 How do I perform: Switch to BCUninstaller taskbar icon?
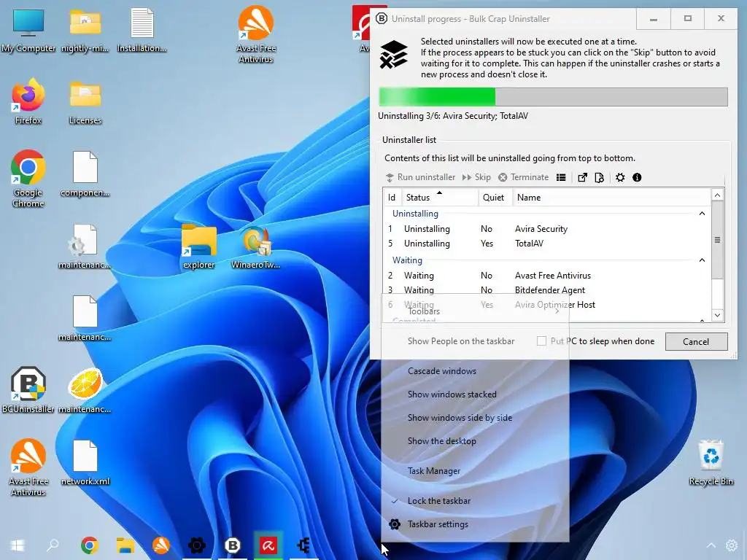(x=233, y=545)
